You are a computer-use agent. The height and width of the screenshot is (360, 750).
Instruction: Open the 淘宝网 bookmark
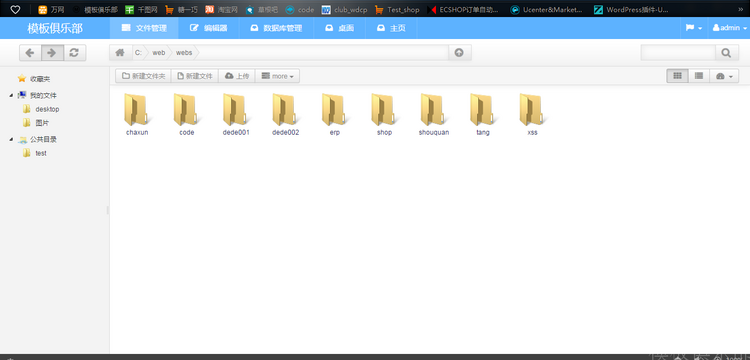point(221,9)
